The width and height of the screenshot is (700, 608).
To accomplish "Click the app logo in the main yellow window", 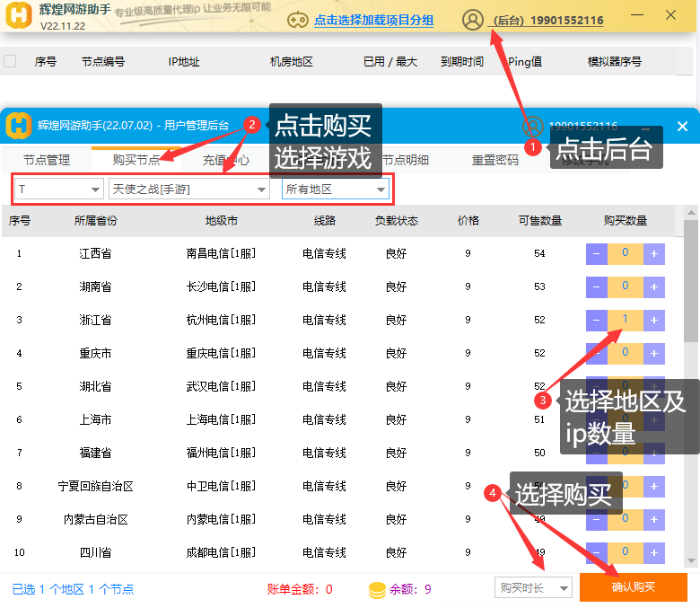I will pos(18,14).
